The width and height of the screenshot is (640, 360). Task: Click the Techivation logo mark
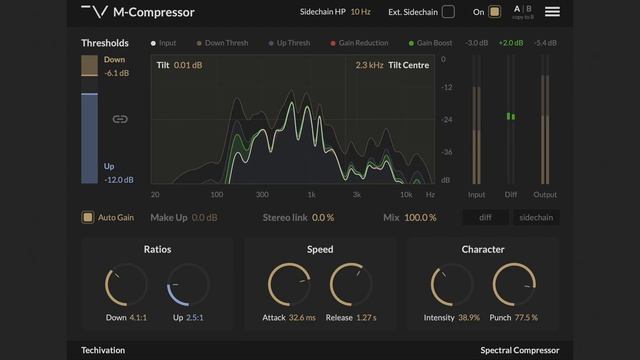click(94, 11)
